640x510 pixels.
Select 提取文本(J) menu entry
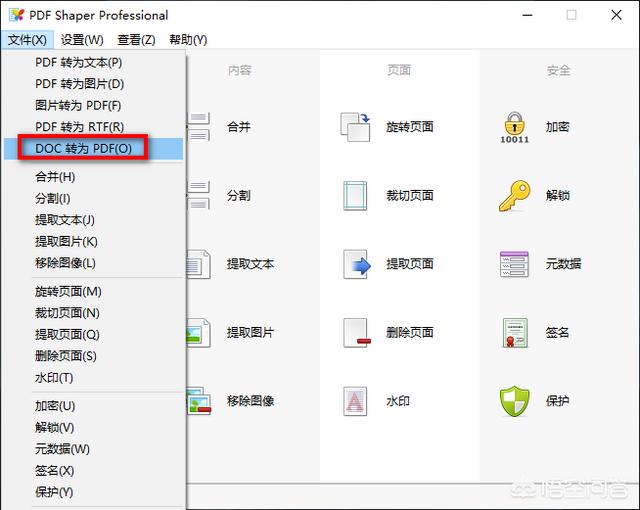(x=93, y=220)
